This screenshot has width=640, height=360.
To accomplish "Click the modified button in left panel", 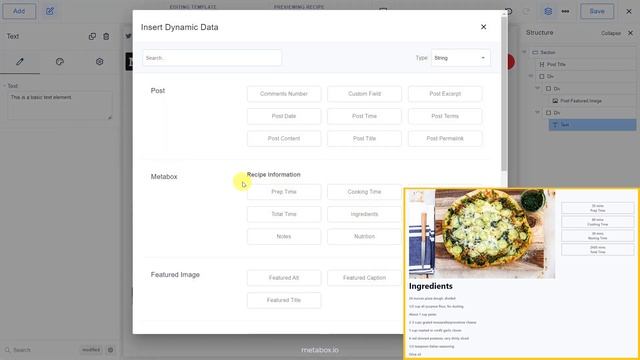I will tap(91, 350).
